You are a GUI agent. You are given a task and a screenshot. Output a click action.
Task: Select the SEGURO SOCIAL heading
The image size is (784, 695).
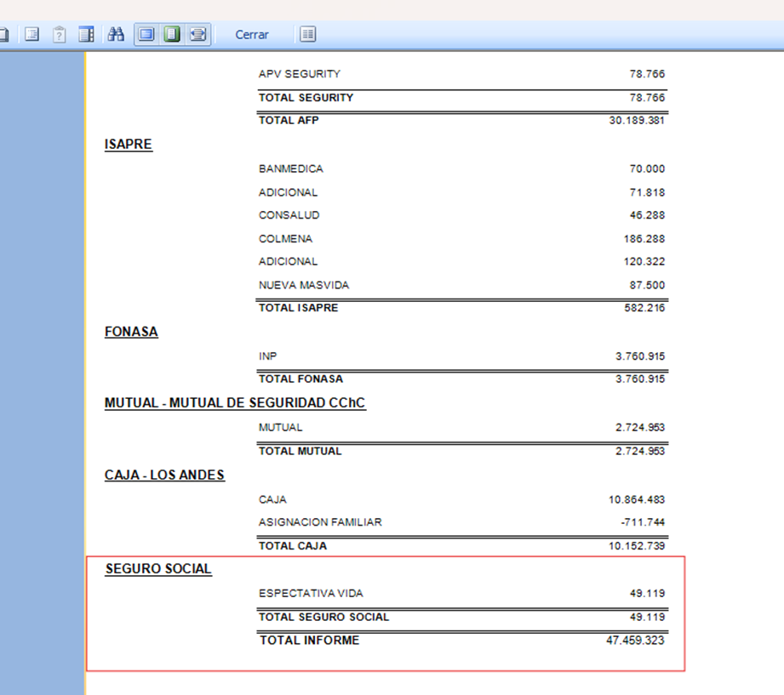click(158, 569)
